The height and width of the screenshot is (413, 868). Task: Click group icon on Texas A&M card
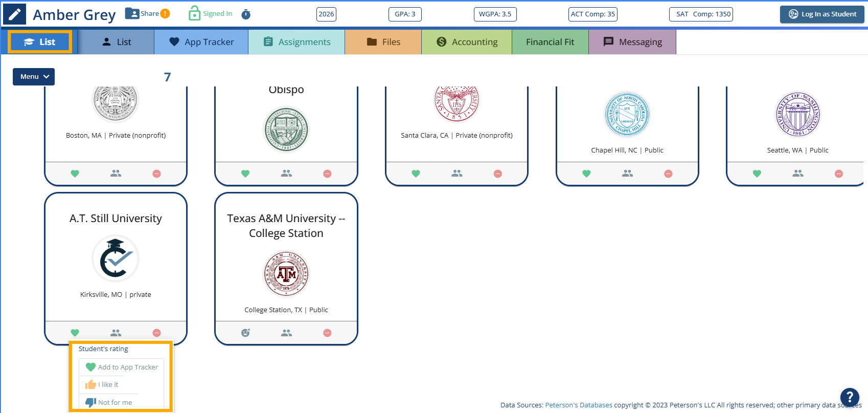point(286,333)
